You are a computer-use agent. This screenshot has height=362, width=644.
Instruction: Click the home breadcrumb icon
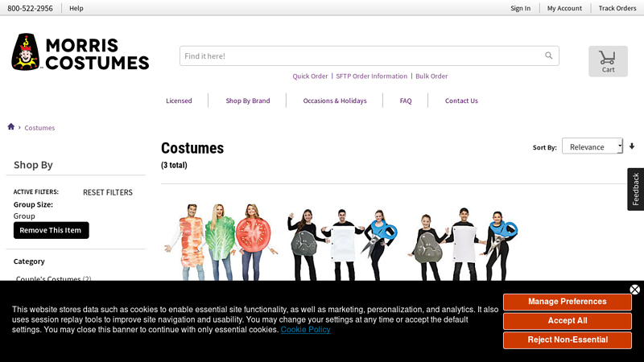11,127
